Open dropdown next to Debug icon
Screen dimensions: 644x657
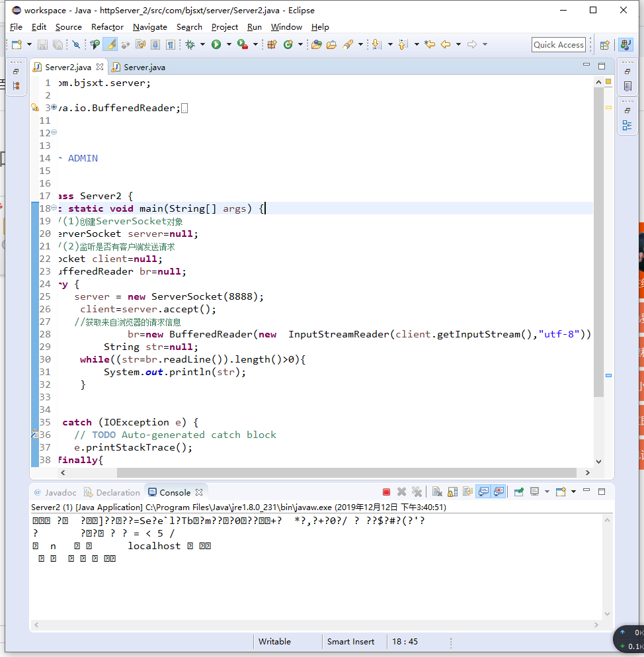click(202, 44)
